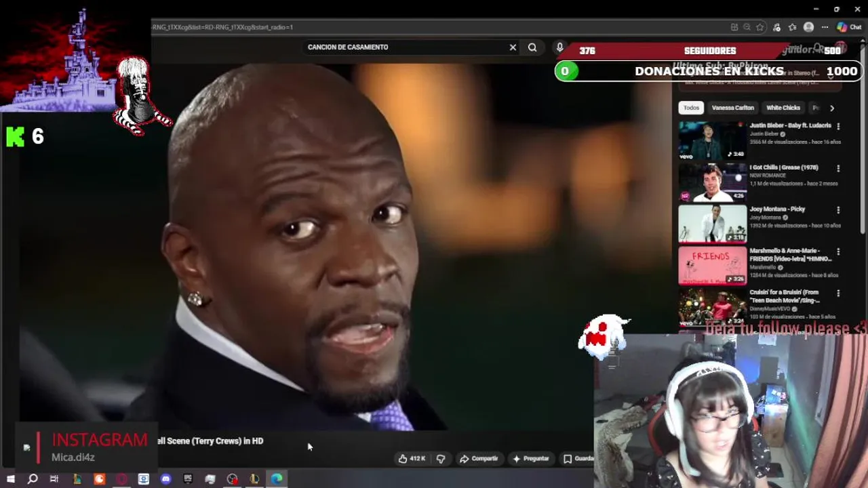
Task: Add page to favorites star icon
Action: 760,27
